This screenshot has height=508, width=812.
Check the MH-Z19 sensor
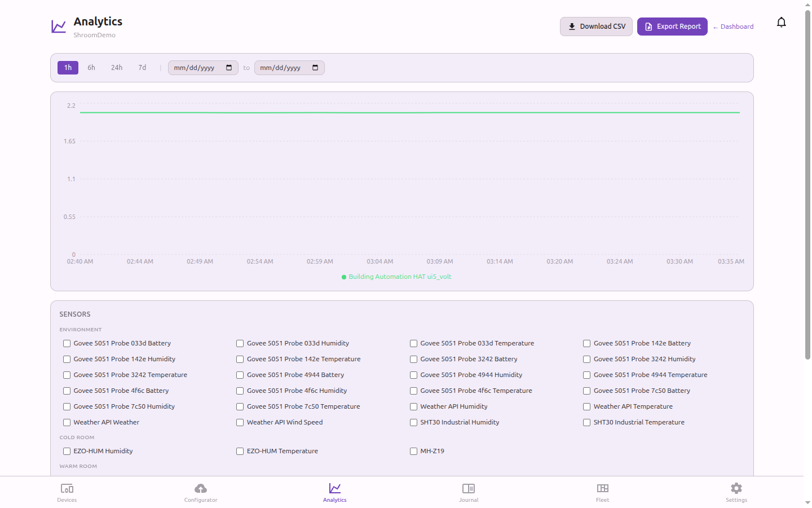(x=413, y=451)
